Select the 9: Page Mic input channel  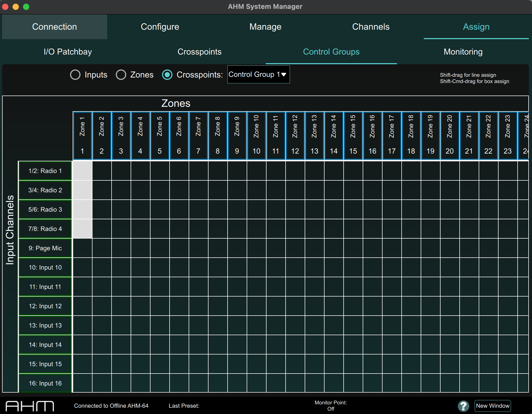click(45, 248)
